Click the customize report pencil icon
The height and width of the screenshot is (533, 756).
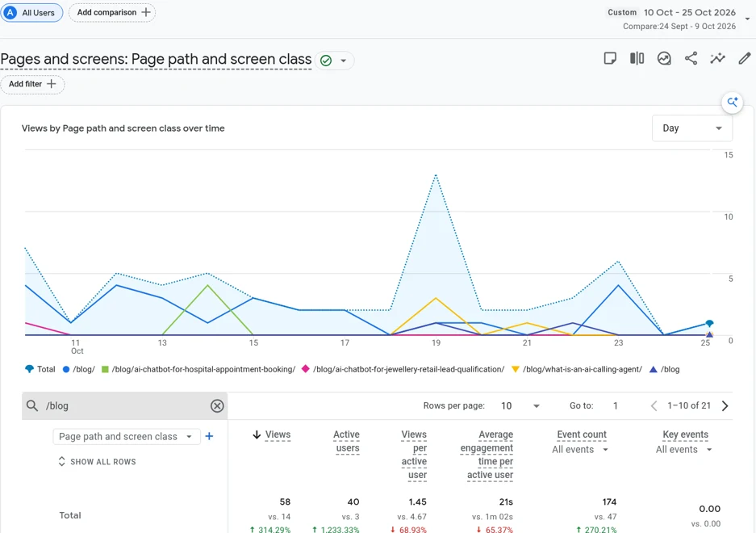tap(745, 58)
